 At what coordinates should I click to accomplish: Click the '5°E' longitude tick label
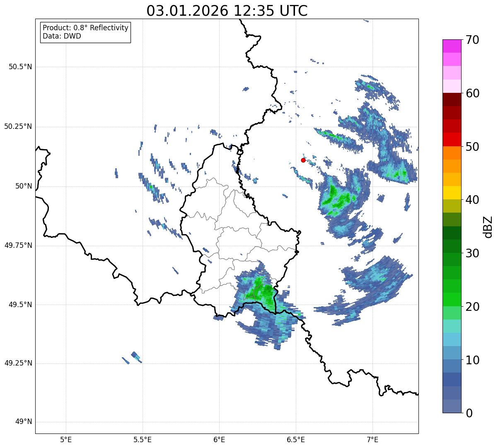(66, 439)
